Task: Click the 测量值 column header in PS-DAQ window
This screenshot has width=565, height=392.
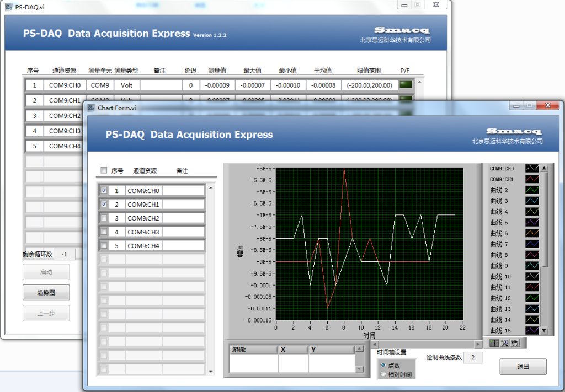Action: (217, 71)
